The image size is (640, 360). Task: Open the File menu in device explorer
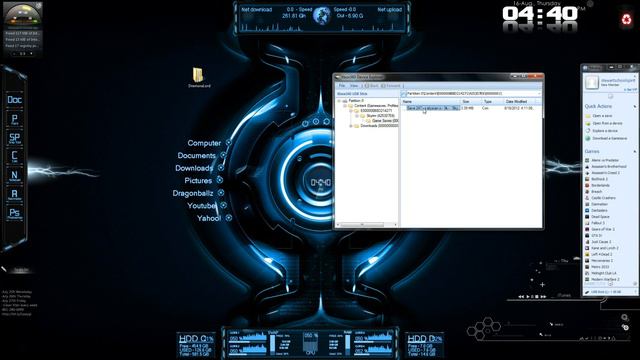(x=342, y=86)
